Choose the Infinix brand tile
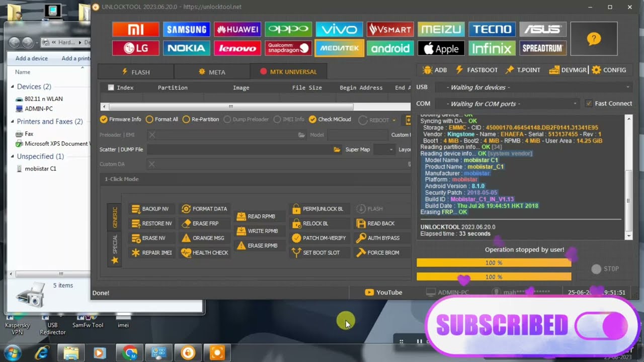The image size is (644, 362). pyautogui.click(x=492, y=48)
